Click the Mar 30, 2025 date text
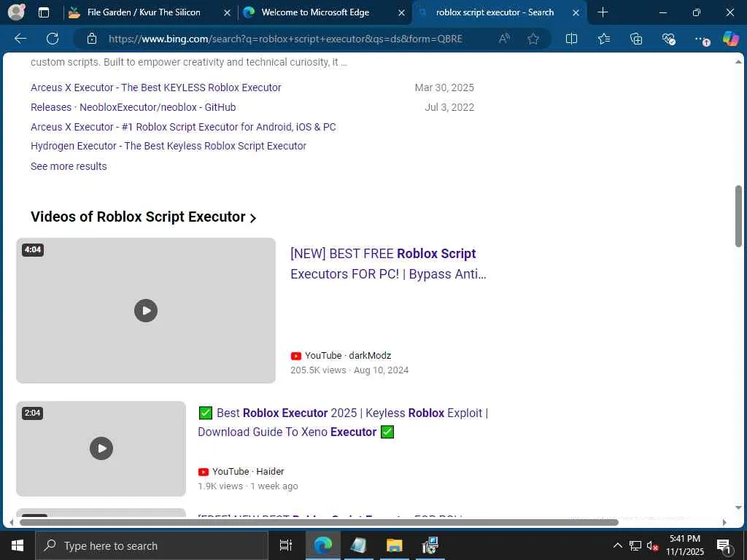The height and width of the screenshot is (560, 747). 444,87
